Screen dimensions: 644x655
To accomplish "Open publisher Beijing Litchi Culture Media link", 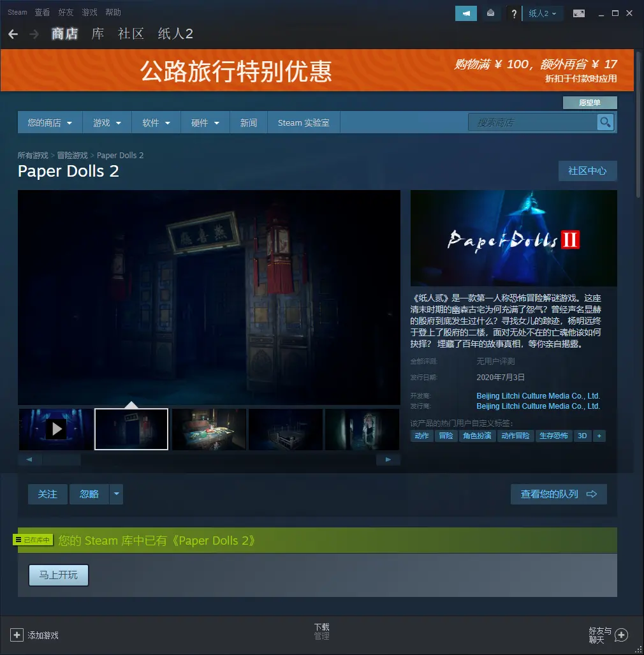I will [x=538, y=406].
